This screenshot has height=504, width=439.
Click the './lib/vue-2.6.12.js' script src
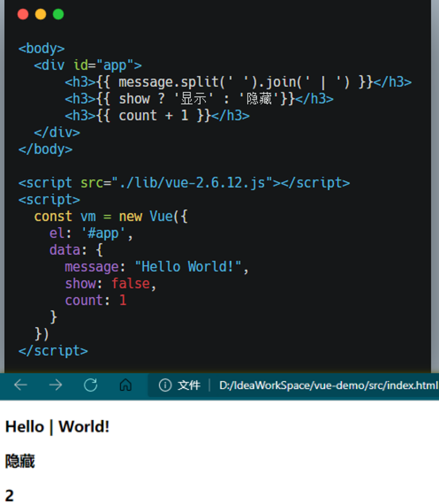193,182
